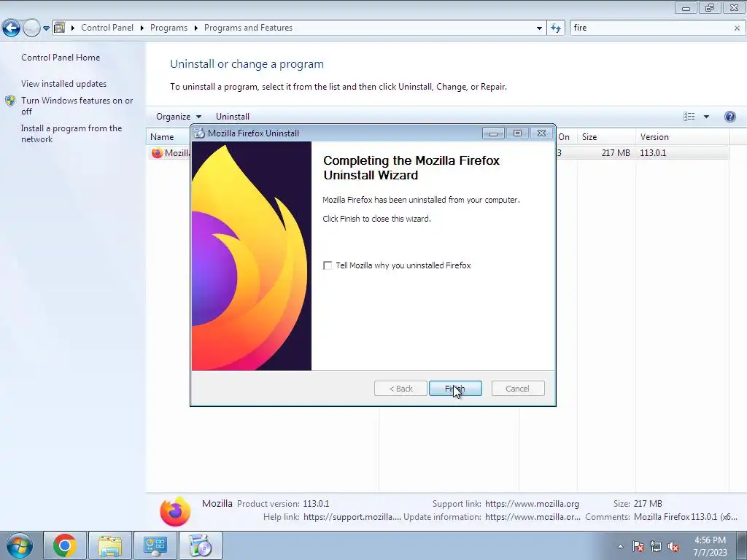
Task: Open the Organize dropdown menu
Action: point(179,117)
